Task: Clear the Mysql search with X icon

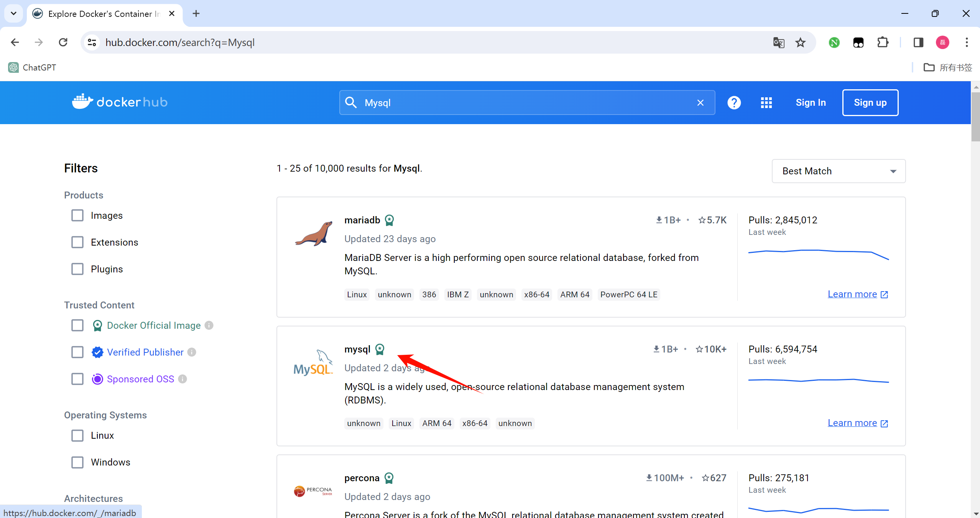Action: 700,103
